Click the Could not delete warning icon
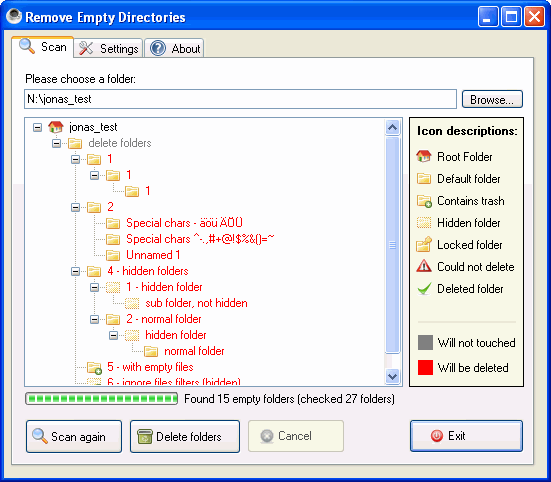This screenshot has height=482, width=551. pyautogui.click(x=424, y=266)
